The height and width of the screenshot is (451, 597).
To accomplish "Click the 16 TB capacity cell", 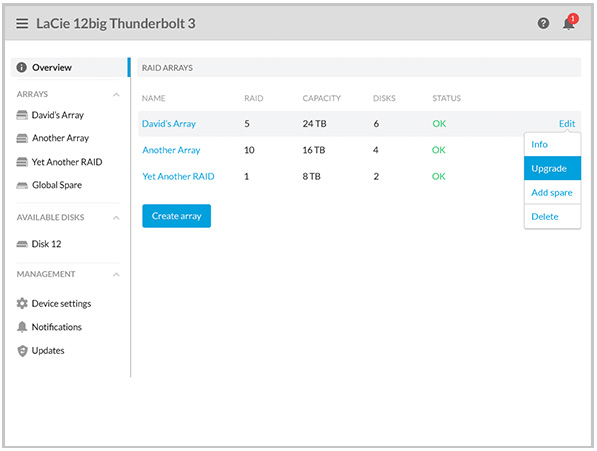I will 314,150.
